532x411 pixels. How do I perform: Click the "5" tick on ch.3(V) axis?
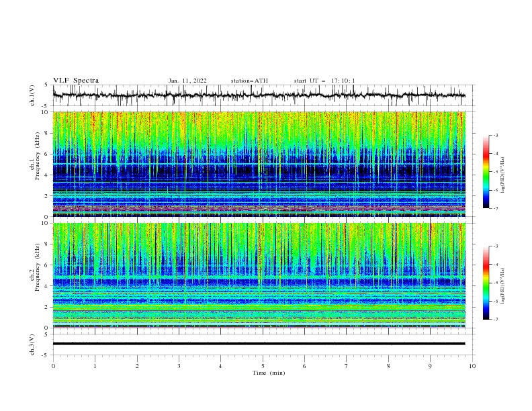(47, 334)
